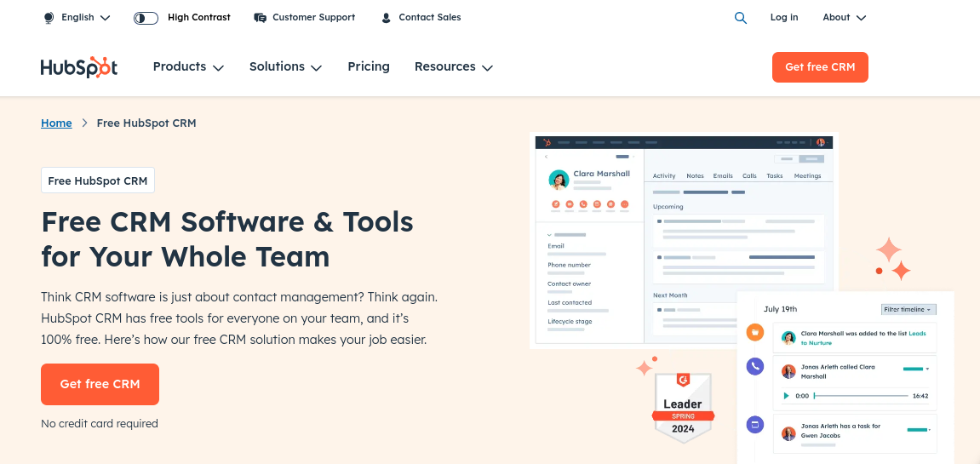This screenshot has height=464, width=980.
Task: Click the Contact Sales person icon
Action: click(386, 18)
